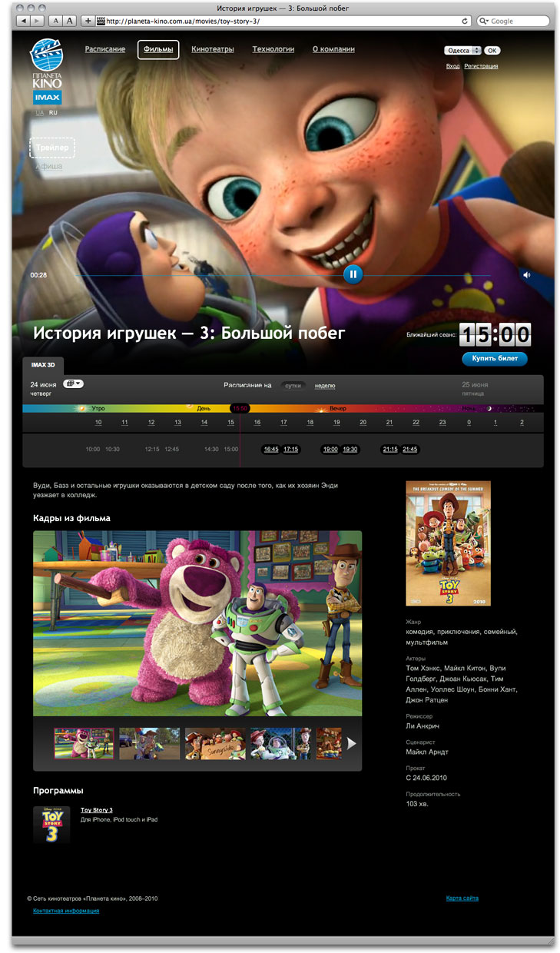This screenshot has height=953, width=560.
Task: Open the Одесса city dropdown
Action: point(462,51)
